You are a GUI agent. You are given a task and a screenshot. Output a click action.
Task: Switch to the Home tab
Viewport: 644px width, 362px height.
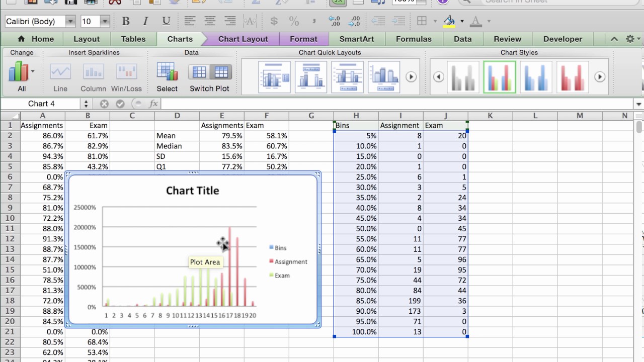36,39
